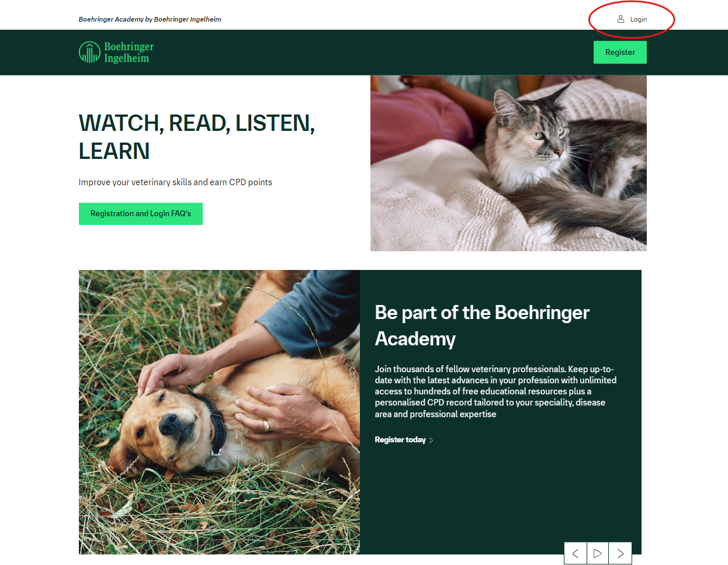Open Registration and Login FAQ's

[x=141, y=214]
